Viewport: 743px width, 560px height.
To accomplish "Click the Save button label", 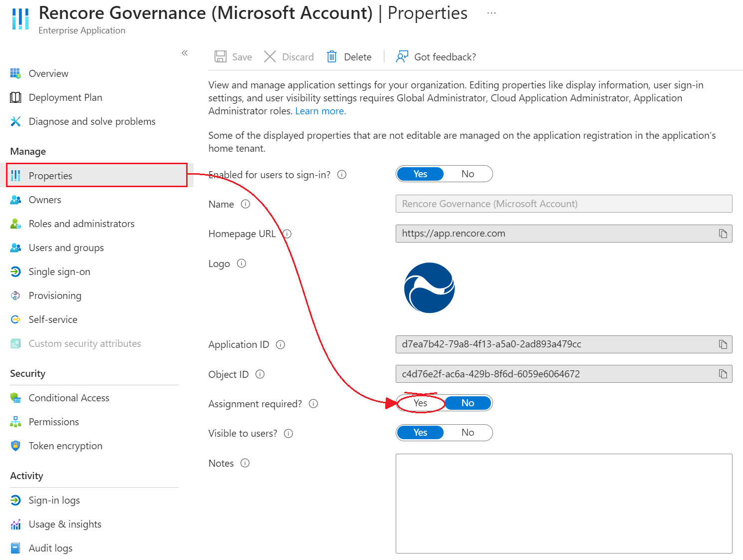I will (242, 57).
